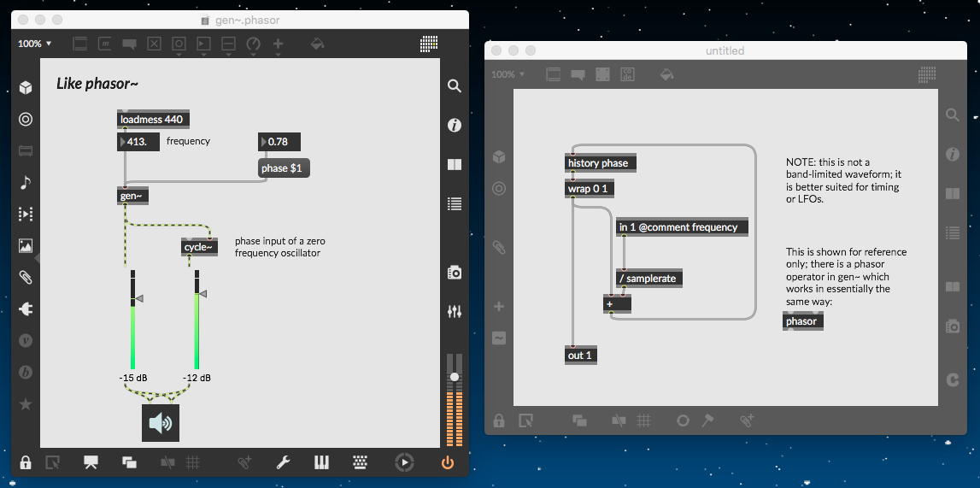Toggle patcher lock in gen~.phasor window

[25, 462]
